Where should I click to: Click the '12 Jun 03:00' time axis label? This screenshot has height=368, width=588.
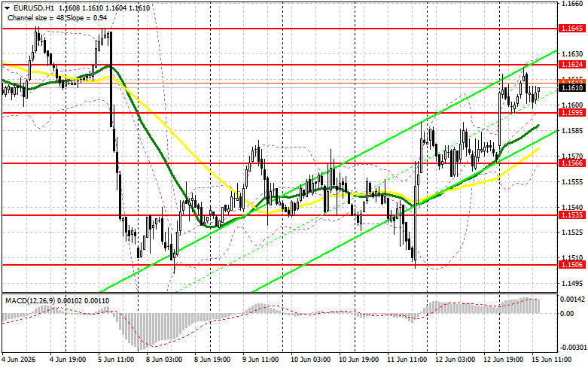(x=455, y=360)
